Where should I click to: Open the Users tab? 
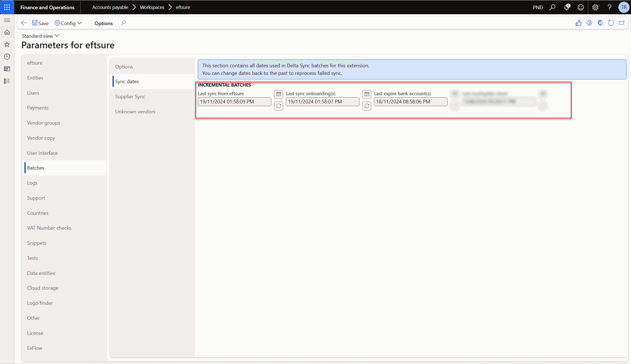[x=64, y=93]
